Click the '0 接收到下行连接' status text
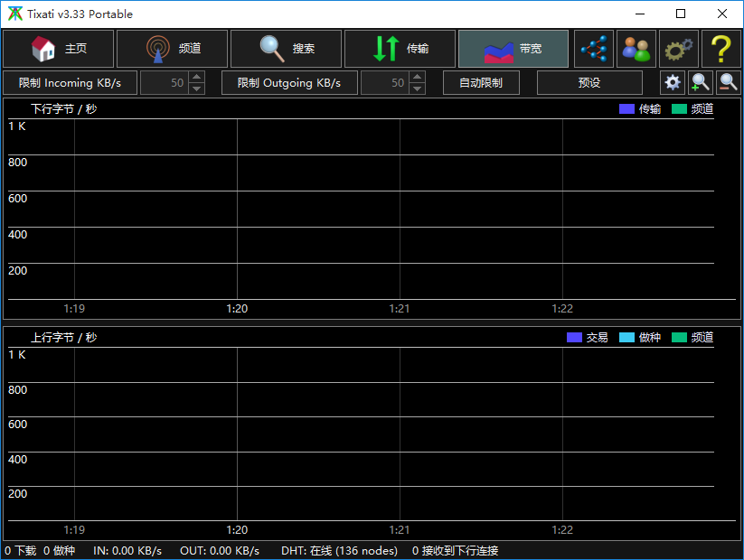The height and width of the screenshot is (560, 744). [455, 551]
